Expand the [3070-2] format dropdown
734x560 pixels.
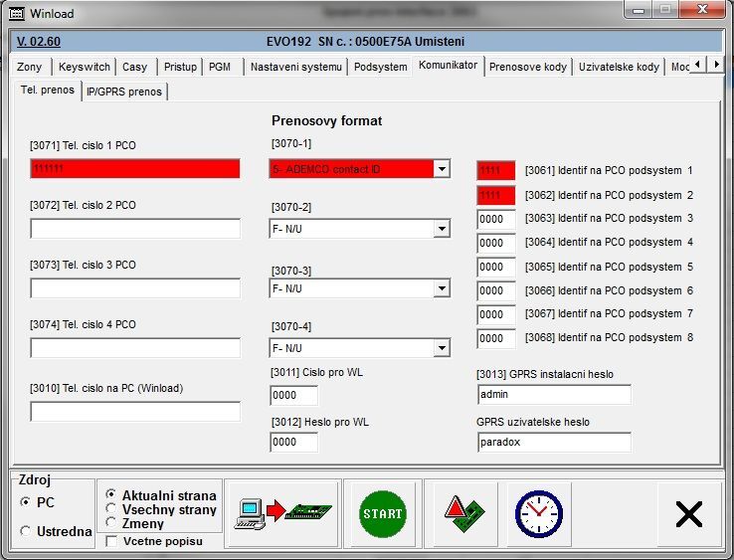[x=442, y=230]
